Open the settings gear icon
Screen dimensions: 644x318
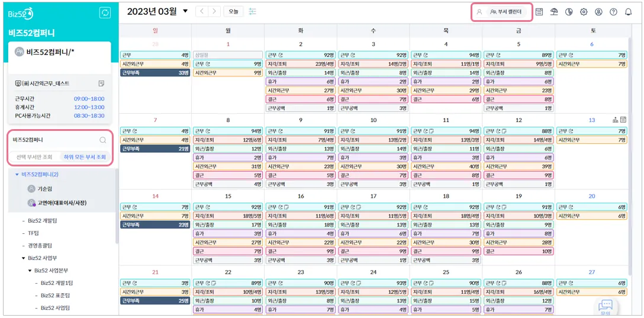coord(584,12)
